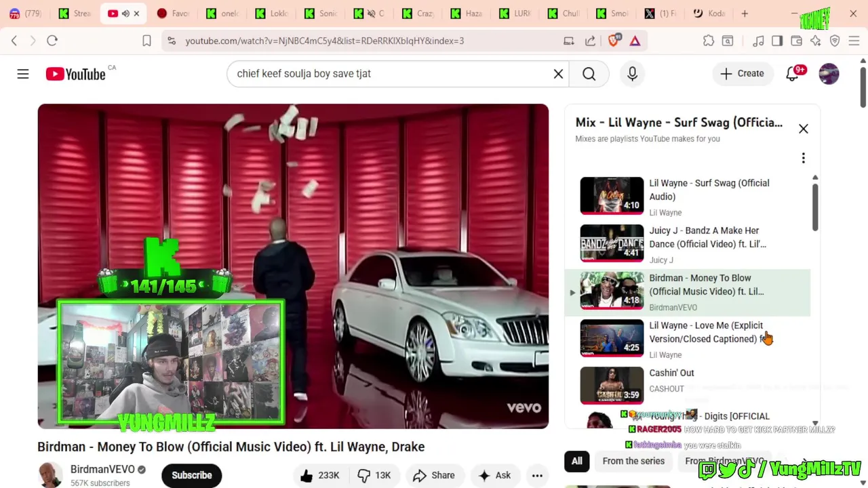Switch to the X (1) tab
Screen dimensions: 868x488
(x=660, y=14)
